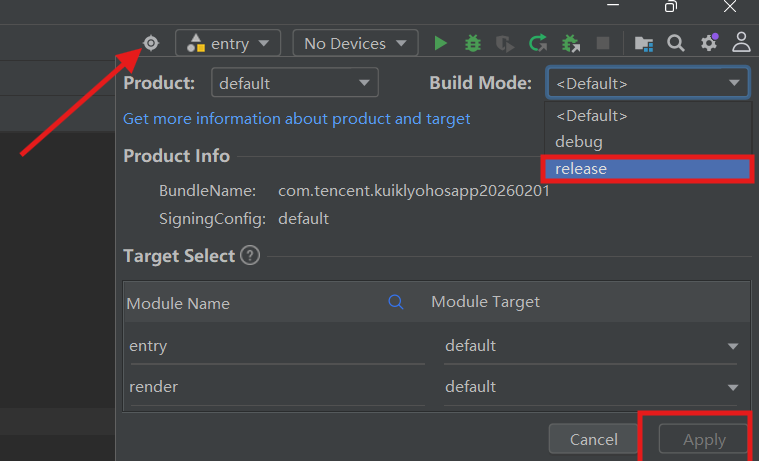The height and width of the screenshot is (461, 759).
Task: Close the window
Action: [730, 6]
